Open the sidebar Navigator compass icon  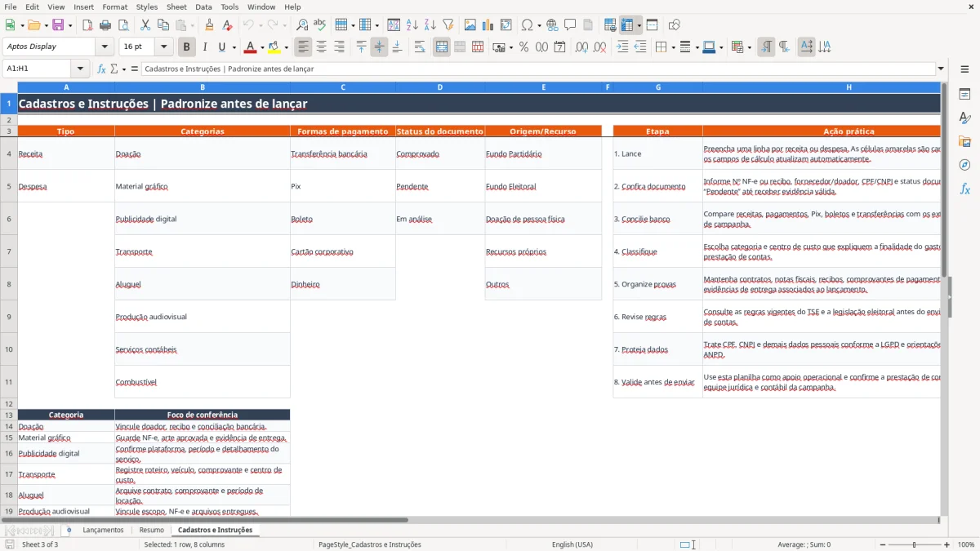pos(964,165)
